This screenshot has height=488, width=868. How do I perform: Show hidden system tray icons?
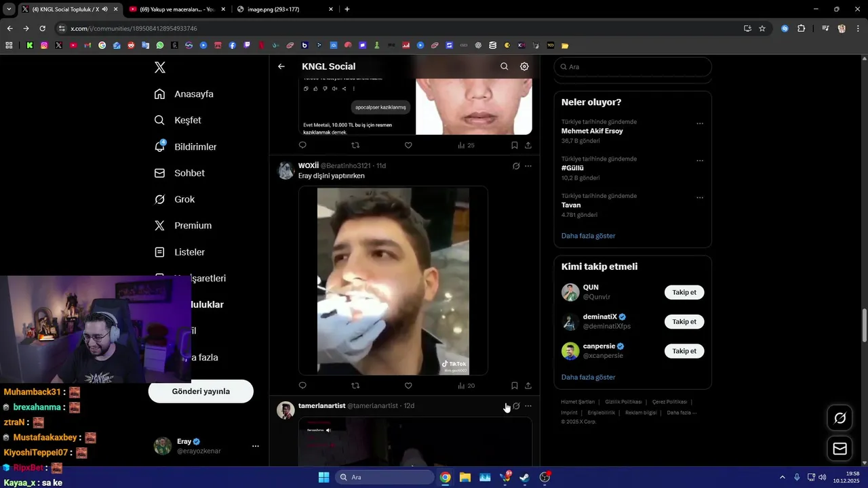(782, 477)
